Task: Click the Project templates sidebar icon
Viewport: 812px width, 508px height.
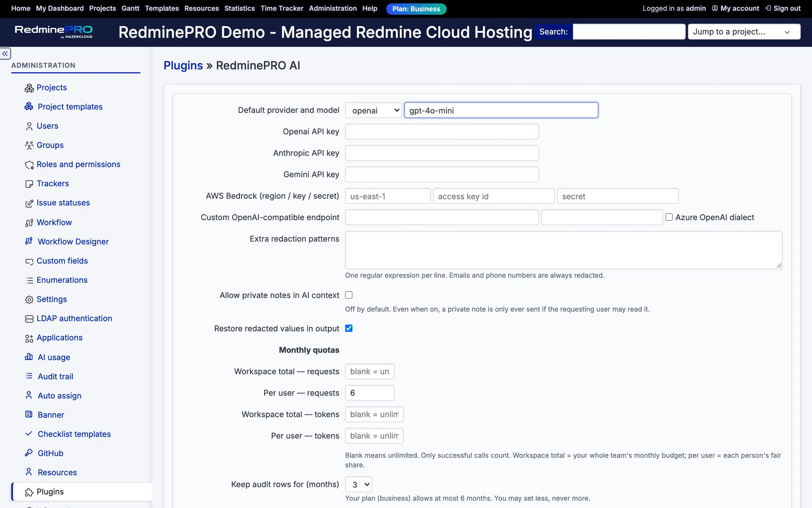Action: (x=29, y=106)
